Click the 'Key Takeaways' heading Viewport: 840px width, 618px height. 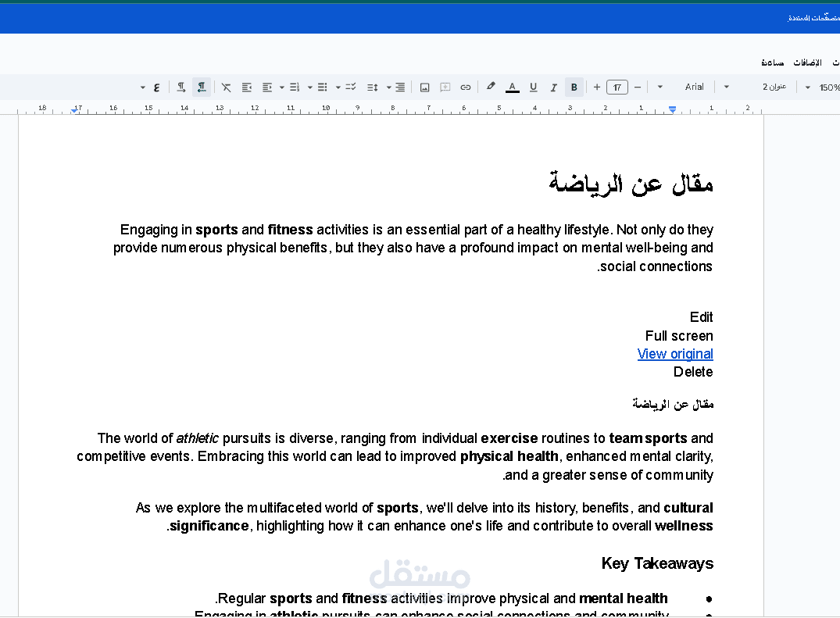point(657,563)
